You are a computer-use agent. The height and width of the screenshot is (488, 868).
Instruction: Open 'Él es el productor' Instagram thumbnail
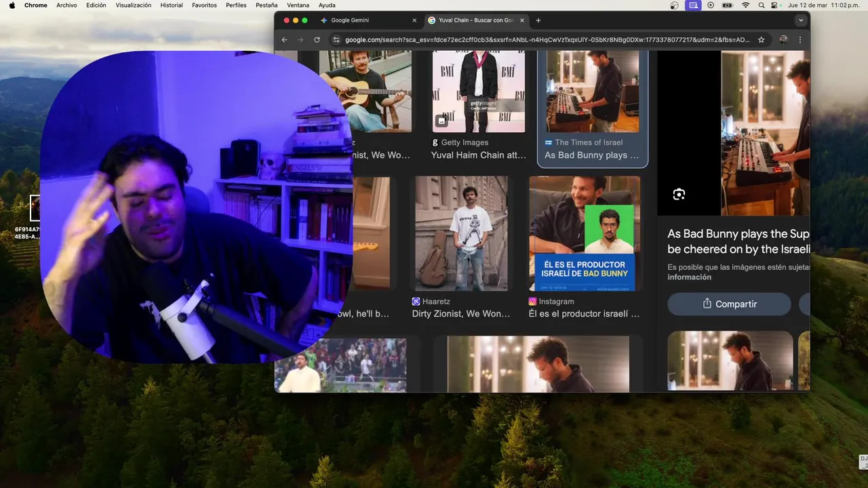(585, 233)
